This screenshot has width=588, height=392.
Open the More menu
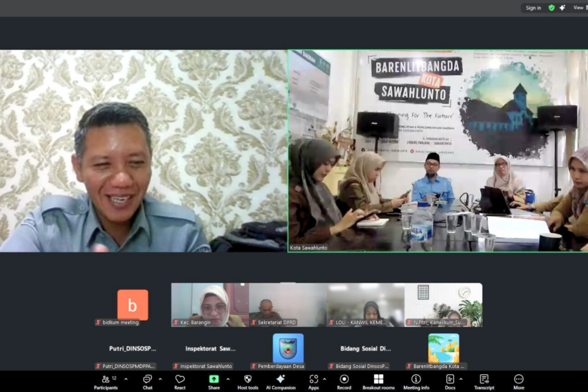click(x=518, y=381)
